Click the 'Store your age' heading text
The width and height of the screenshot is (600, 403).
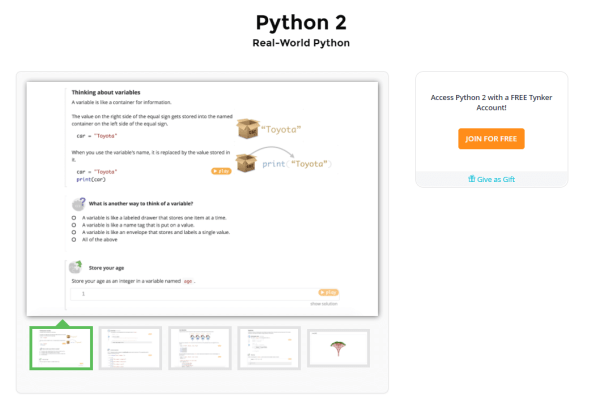(x=106, y=268)
